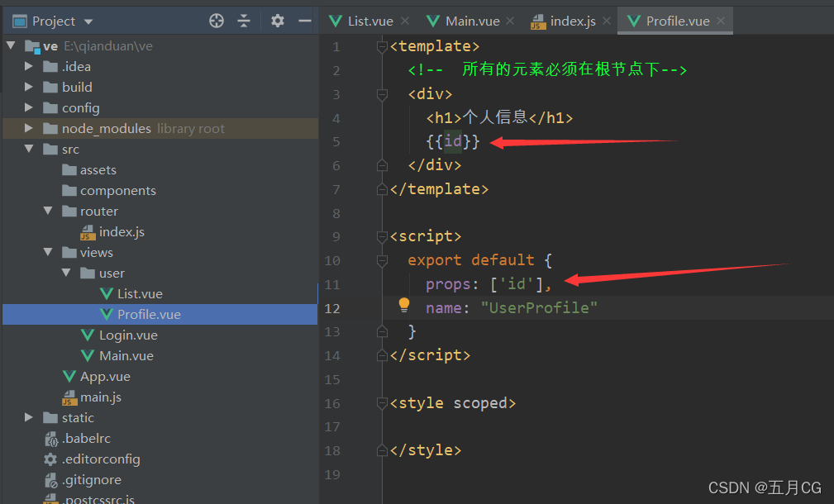Place cursor in {{id}} expression
This screenshot has height=504, width=834.
453,141
